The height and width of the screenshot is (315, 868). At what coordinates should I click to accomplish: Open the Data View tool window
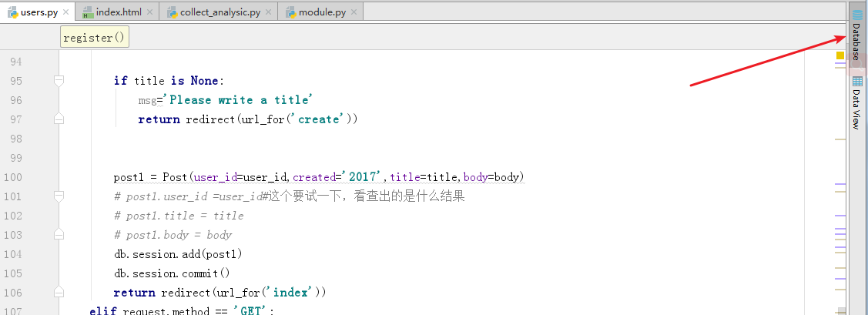857,103
